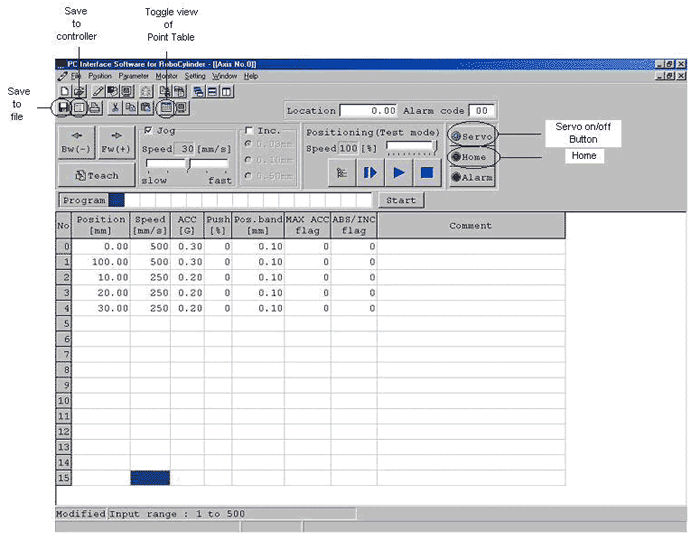Click the Cut scissors icon

116,107
